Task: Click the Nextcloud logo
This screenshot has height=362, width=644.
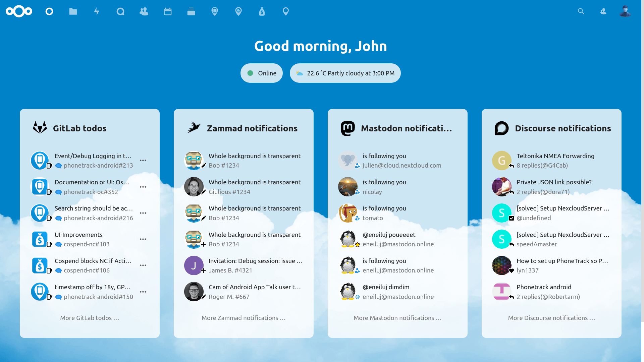Action: tap(19, 11)
